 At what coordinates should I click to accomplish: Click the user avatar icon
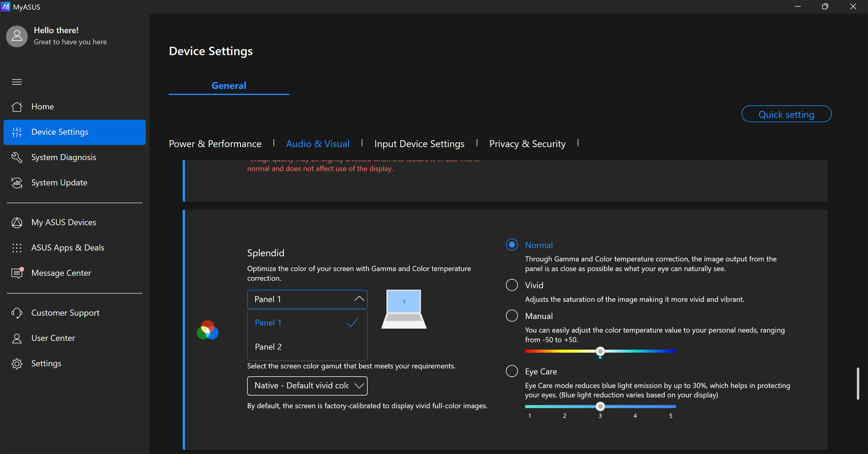coord(17,36)
